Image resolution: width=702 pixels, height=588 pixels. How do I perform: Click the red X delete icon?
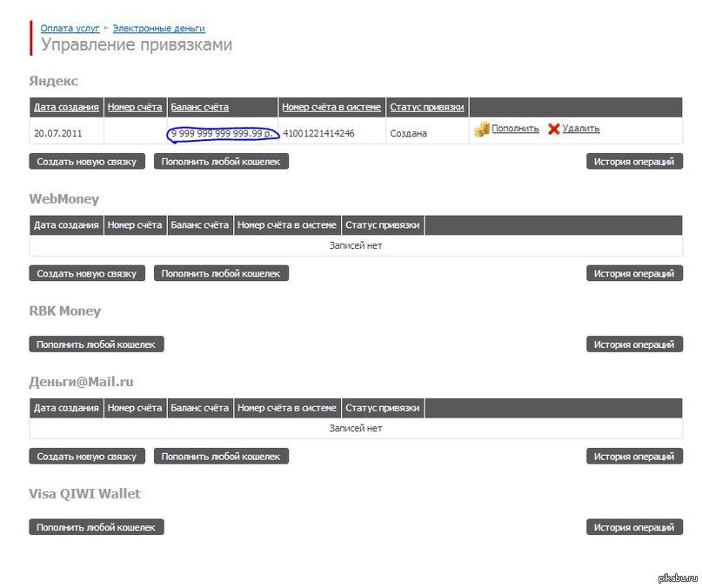click(553, 130)
